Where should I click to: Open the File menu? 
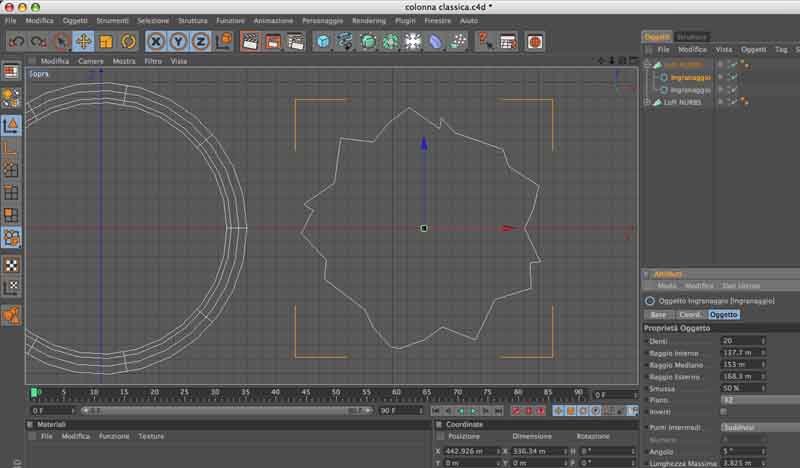click(x=11, y=21)
